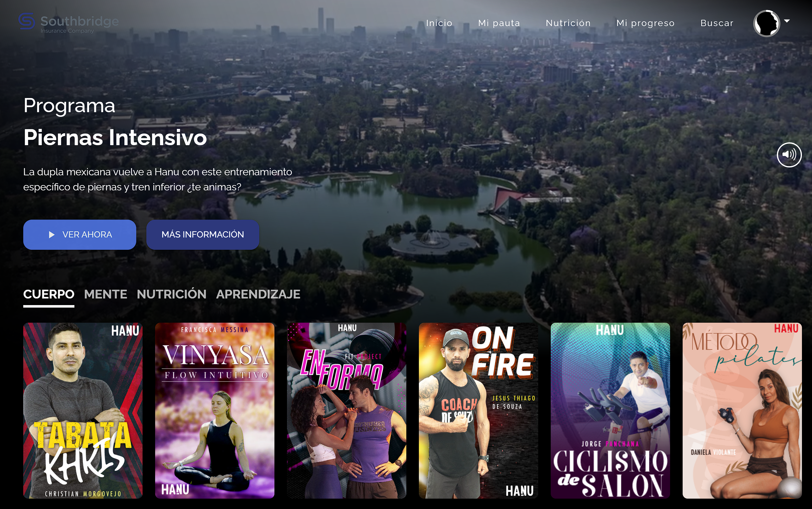This screenshot has height=509, width=812.
Task: Open the user profile avatar
Action: [x=768, y=23]
